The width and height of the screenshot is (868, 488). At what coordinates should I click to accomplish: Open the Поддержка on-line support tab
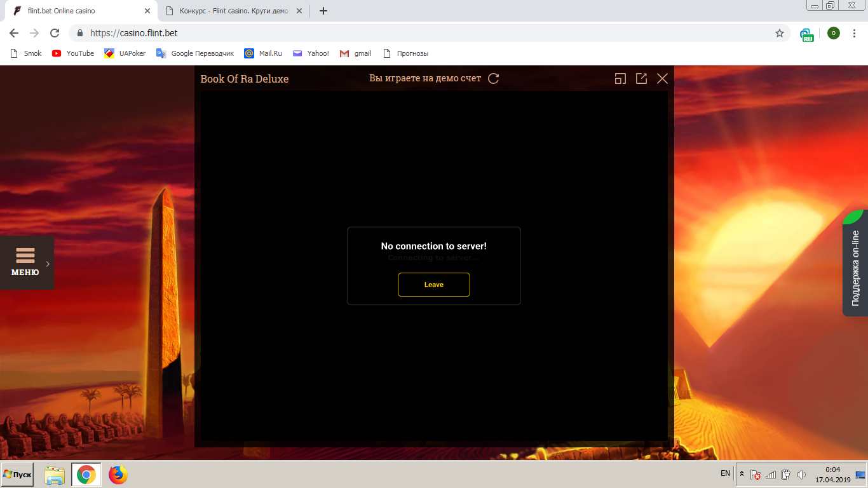tap(855, 263)
